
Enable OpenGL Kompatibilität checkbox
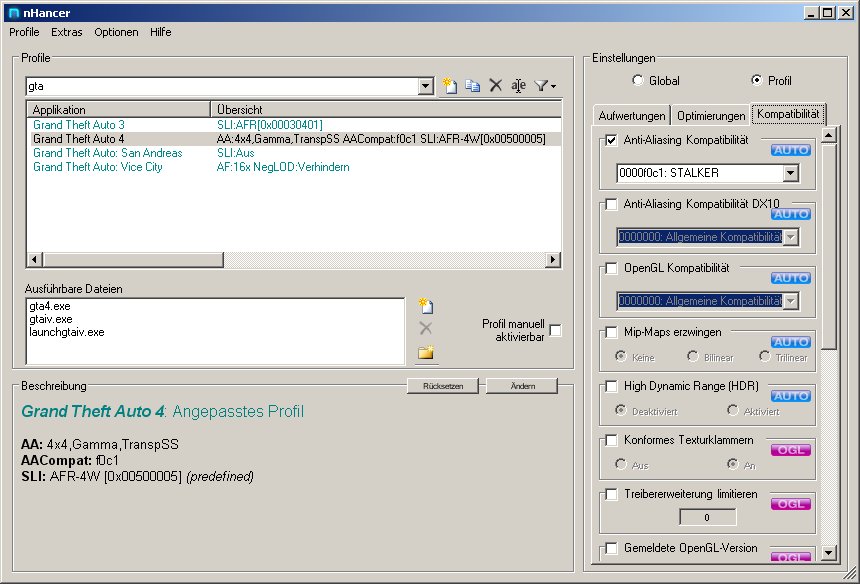click(x=611, y=269)
